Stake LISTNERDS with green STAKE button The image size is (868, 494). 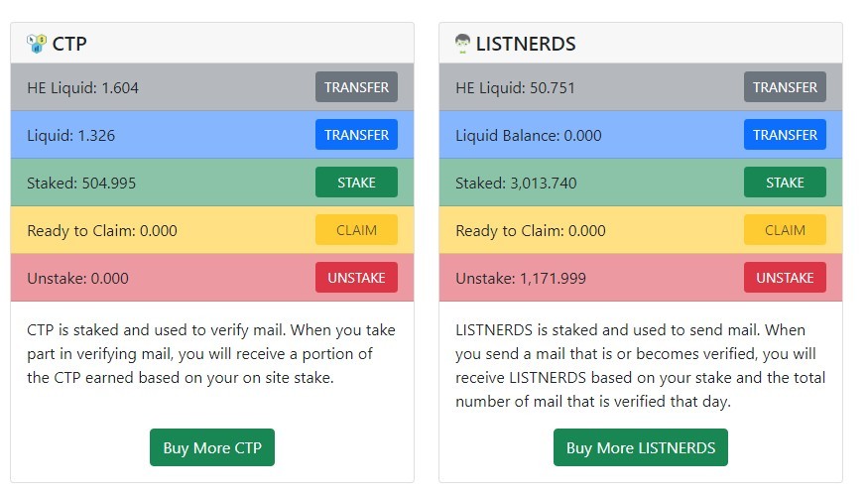[785, 183]
